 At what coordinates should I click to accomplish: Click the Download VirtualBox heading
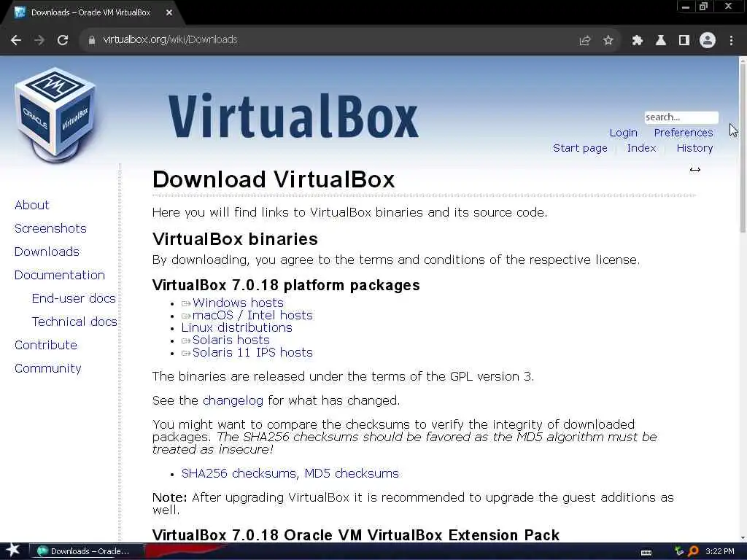[274, 179]
